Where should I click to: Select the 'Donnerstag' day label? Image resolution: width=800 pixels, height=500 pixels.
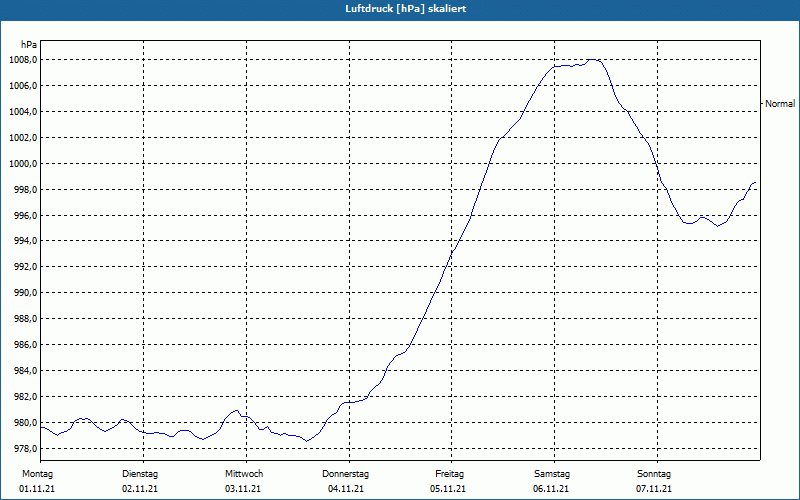point(345,474)
